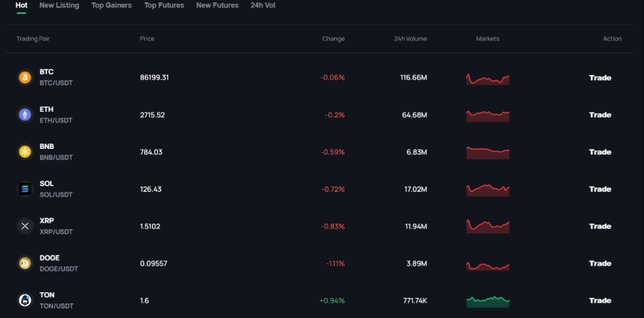644x318 pixels.
Task: Click the ETH/USDT pair label
Action: click(x=56, y=121)
